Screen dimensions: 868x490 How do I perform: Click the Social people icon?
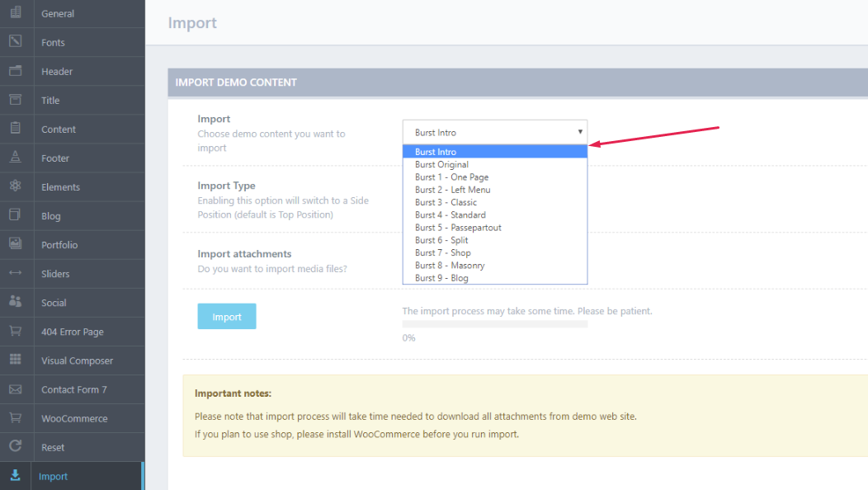(15, 302)
